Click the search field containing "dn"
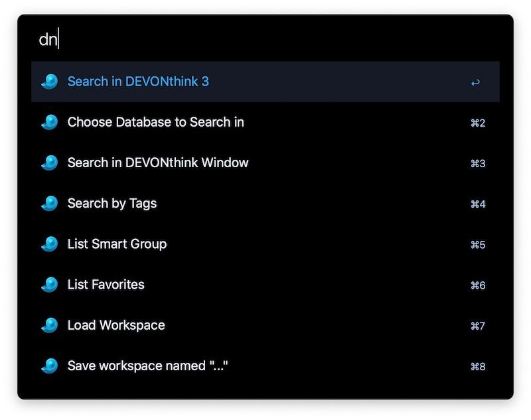Image resolution: width=531 pixels, height=420 pixels. pyautogui.click(x=265, y=40)
